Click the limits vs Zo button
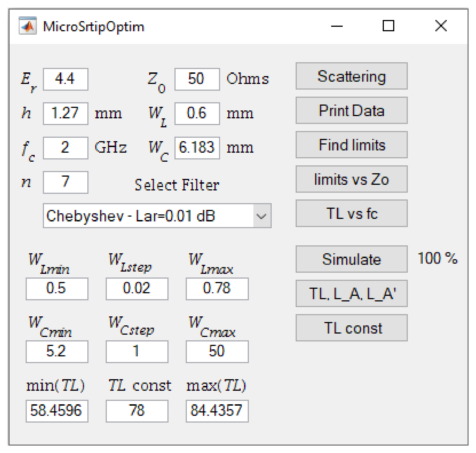 coord(351,179)
